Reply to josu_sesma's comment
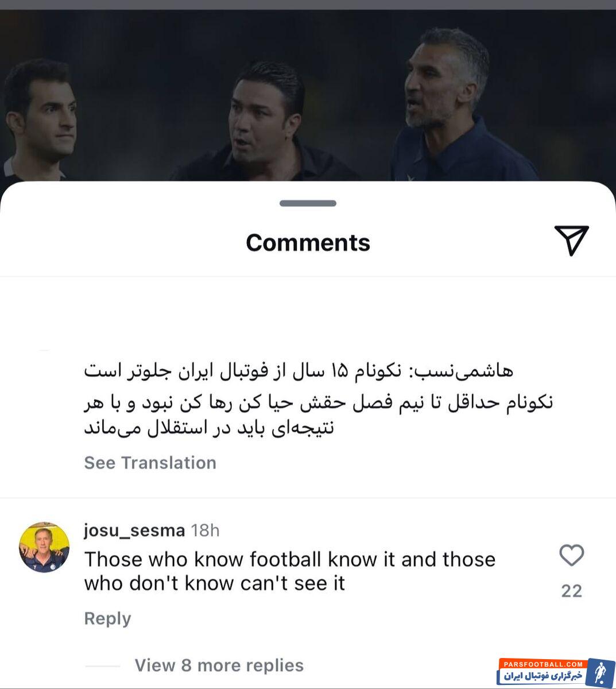This screenshot has height=689, width=616. pyautogui.click(x=107, y=618)
